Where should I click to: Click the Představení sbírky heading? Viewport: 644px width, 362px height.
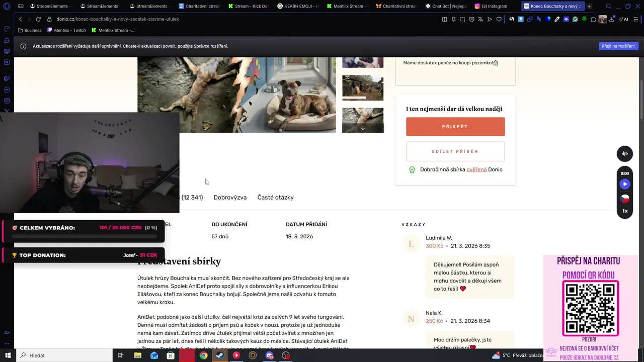point(179,261)
